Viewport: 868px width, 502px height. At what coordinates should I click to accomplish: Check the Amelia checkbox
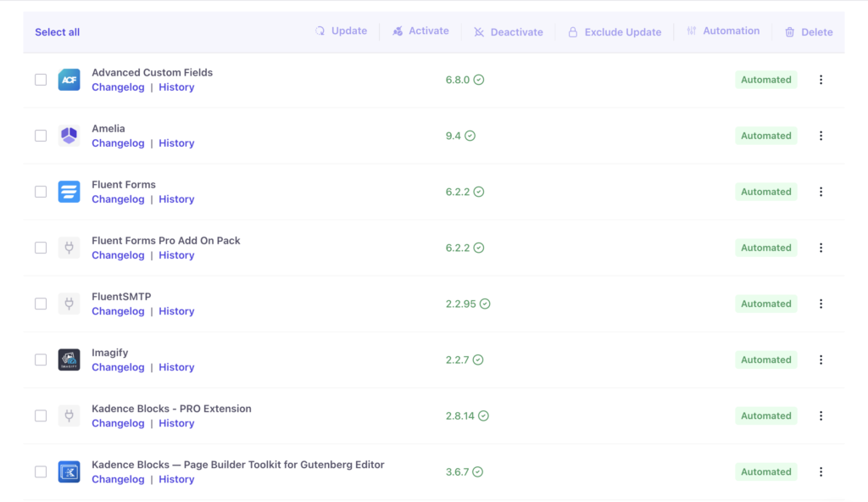coord(41,136)
